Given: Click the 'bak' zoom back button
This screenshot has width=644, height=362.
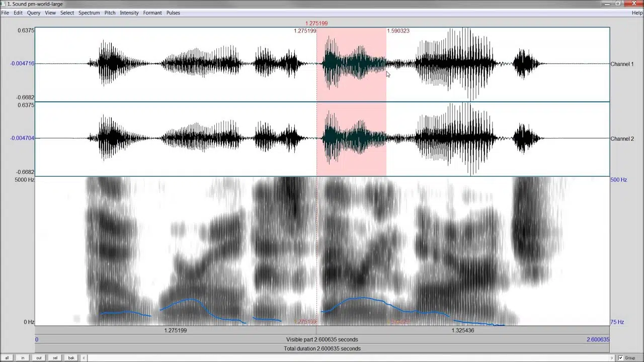Looking at the screenshot, I should 71,358.
